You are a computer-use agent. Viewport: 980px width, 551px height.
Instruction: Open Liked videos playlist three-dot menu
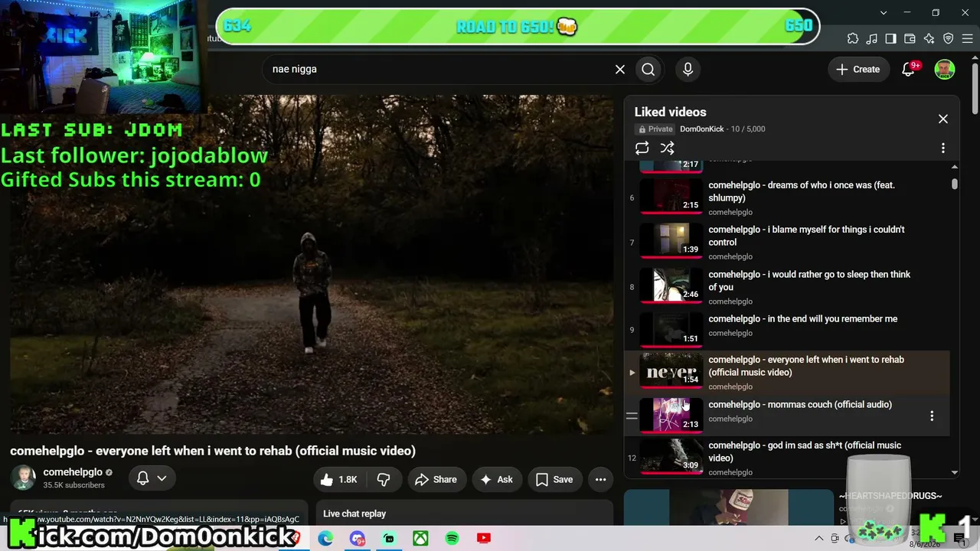point(943,148)
